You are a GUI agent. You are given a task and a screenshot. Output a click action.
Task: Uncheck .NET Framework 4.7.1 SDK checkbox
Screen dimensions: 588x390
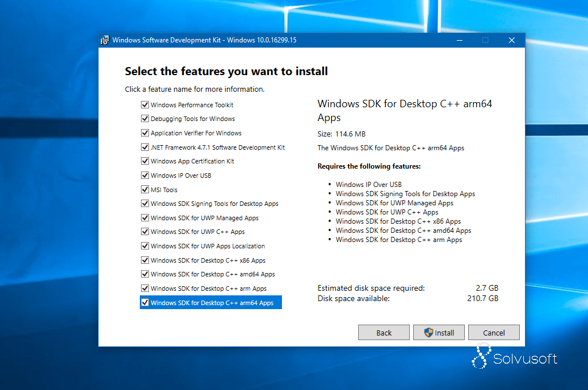coord(145,147)
